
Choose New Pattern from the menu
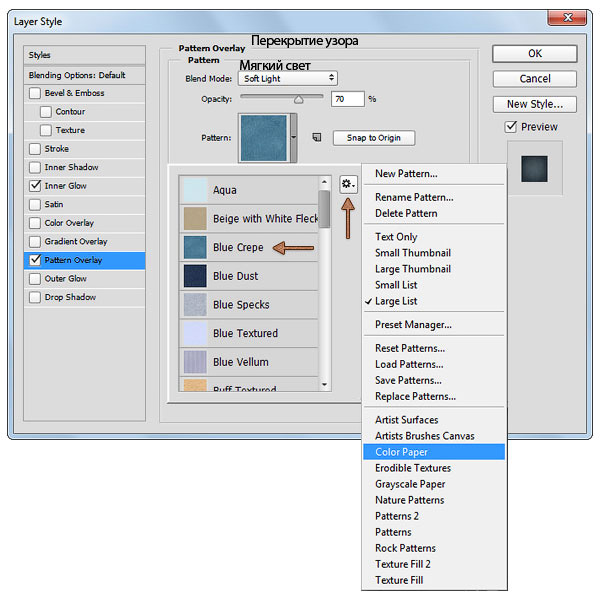(x=406, y=174)
